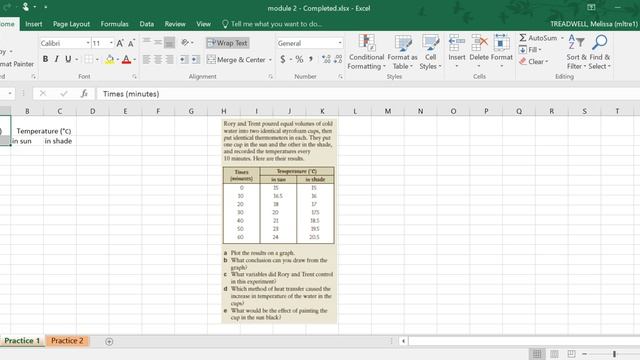The width and height of the screenshot is (640, 360).
Task: Apply Comma Style
Action: [311, 60]
